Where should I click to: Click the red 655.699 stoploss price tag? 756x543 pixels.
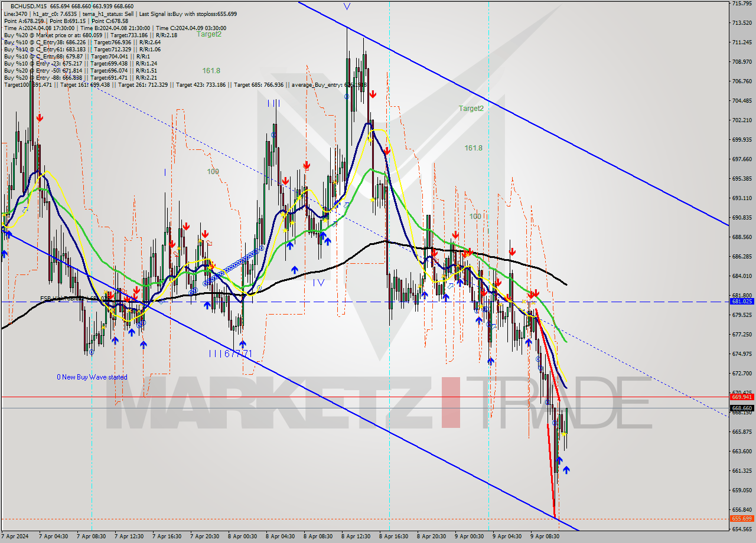pyautogui.click(x=742, y=518)
